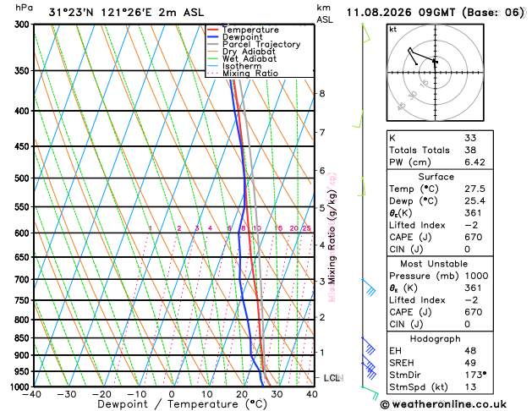Screen dimensions: 532x411
Task: Click the K index value 33
Action: (x=470, y=138)
